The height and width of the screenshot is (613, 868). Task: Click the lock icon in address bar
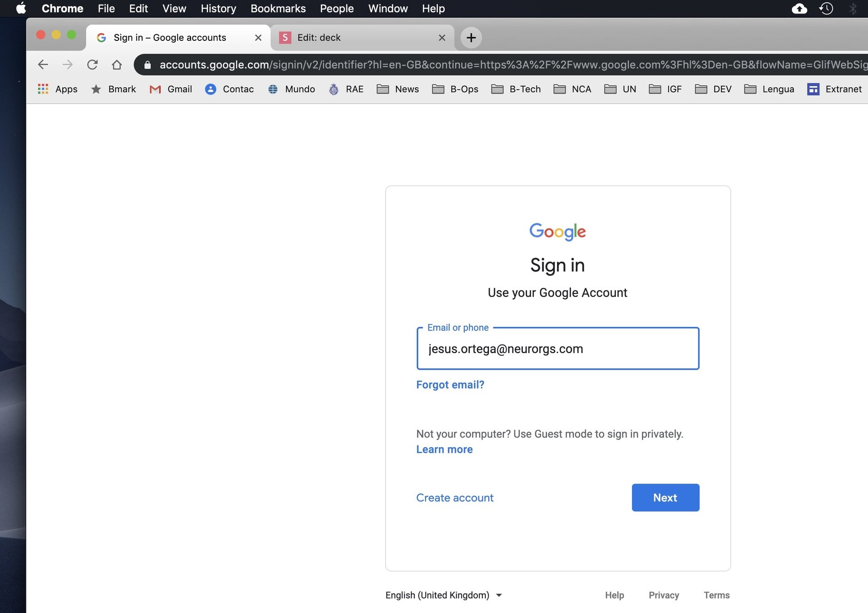tap(147, 65)
